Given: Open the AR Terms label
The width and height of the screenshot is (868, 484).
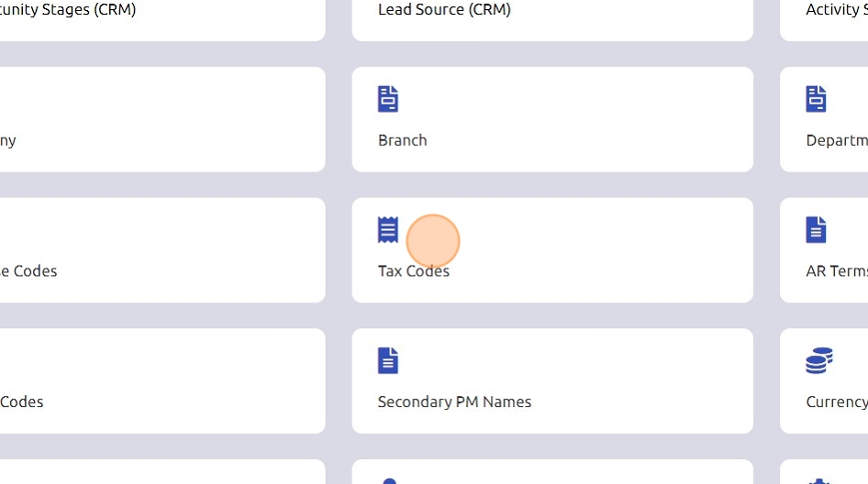Looking at the screenshot, I should click(x=836, y=271).
